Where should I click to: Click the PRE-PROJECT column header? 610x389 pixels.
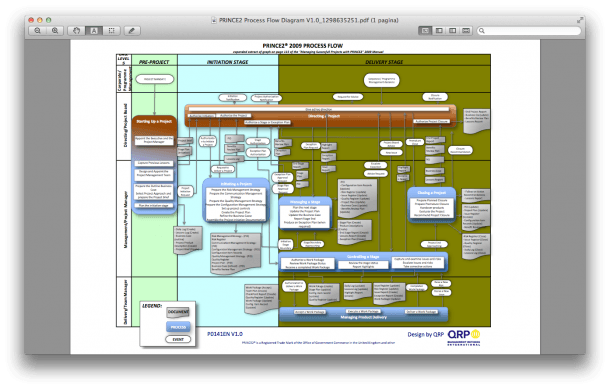pos(154,62)
